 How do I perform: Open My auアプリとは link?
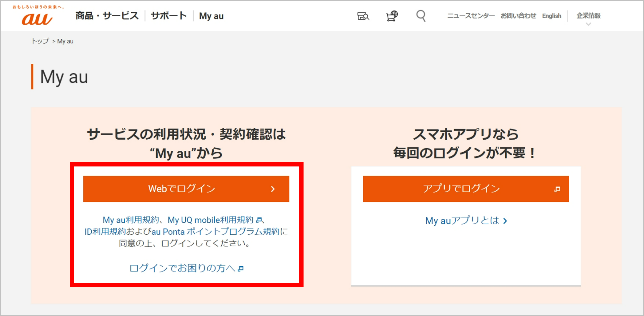462,221
